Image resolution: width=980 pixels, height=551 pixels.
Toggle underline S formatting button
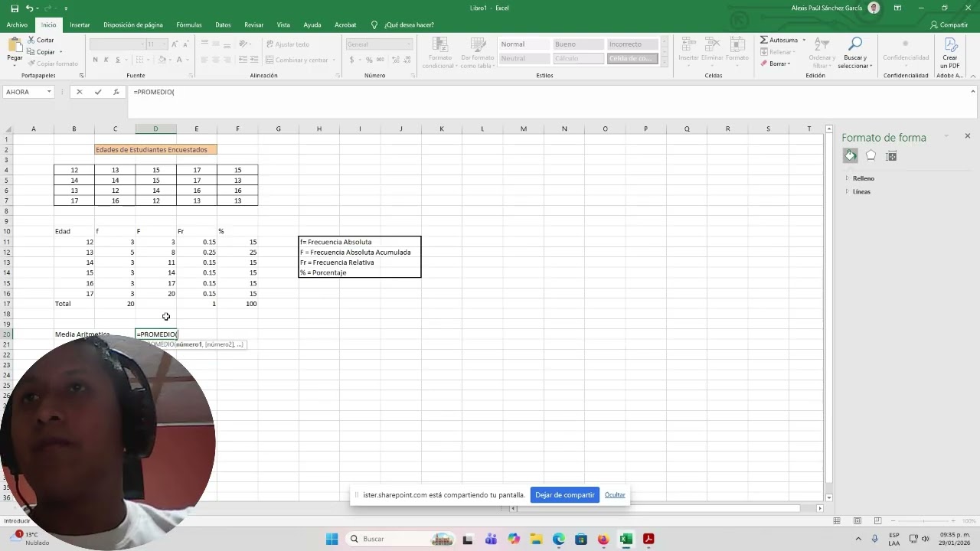coord(118,60)
